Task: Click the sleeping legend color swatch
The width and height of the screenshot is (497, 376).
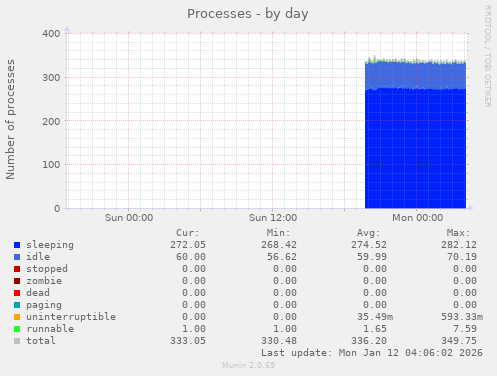Action: click(x=17, y=245)
